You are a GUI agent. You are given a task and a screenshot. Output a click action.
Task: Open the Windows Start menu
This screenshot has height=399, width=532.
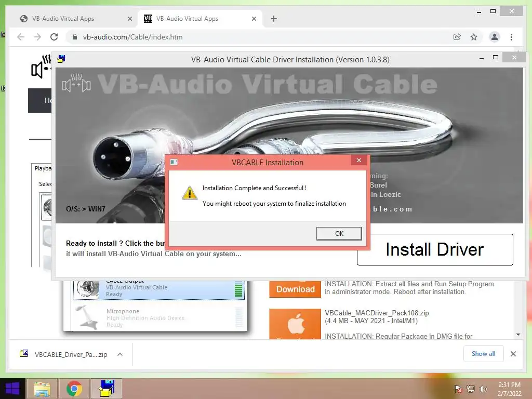pyautogui.click(x=12, y=389)
